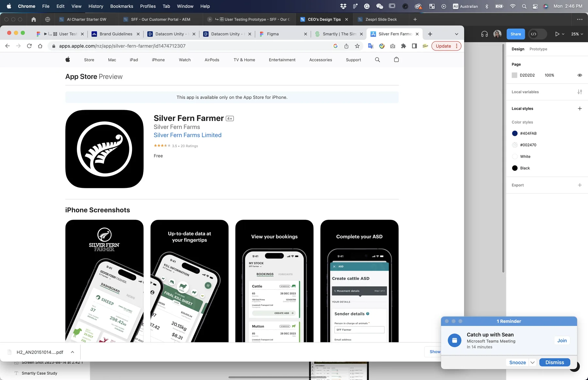Open Zespri Slide Deck Figma tab

[x=381, y=19]
